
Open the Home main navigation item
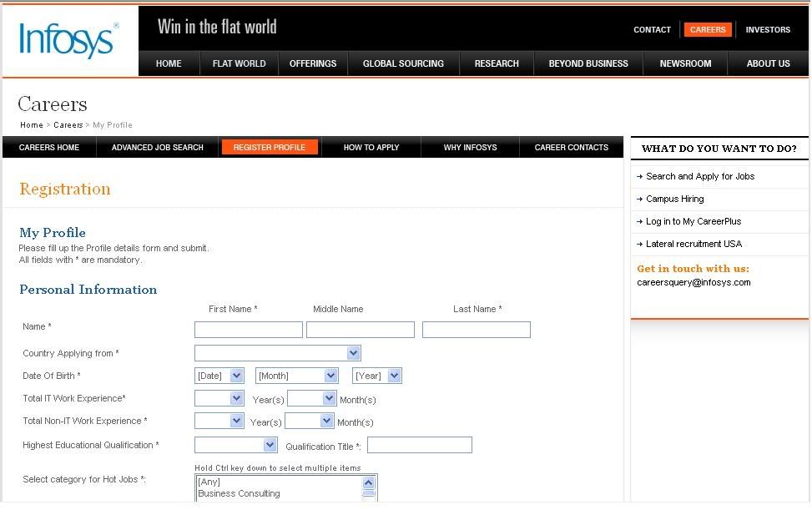pos(169,63)
